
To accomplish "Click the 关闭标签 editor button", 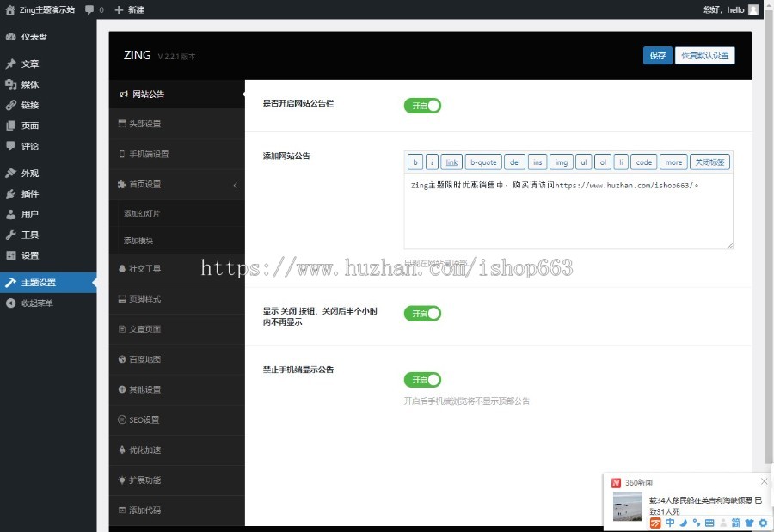I will [709, 162].
